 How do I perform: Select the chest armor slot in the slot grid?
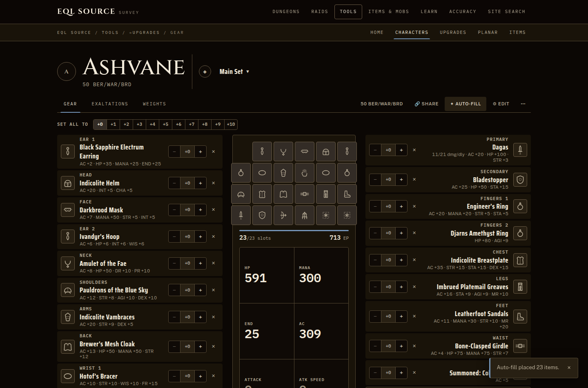[262, 194]
